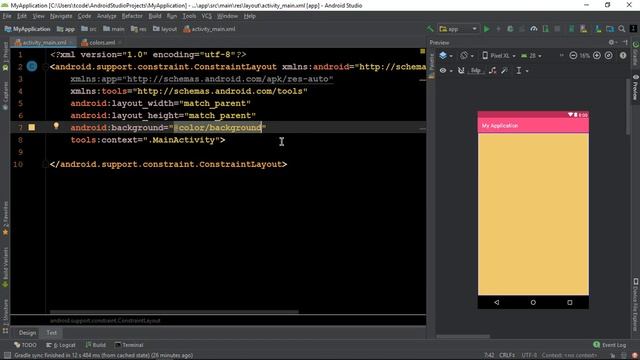Show the preview warnings and errors icon
640x360 pixels.
click(623, 56)
